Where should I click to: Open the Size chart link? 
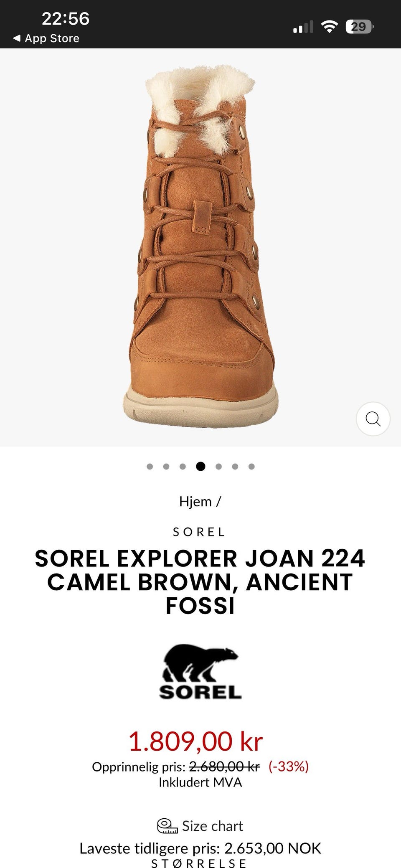tap(212, 826)
